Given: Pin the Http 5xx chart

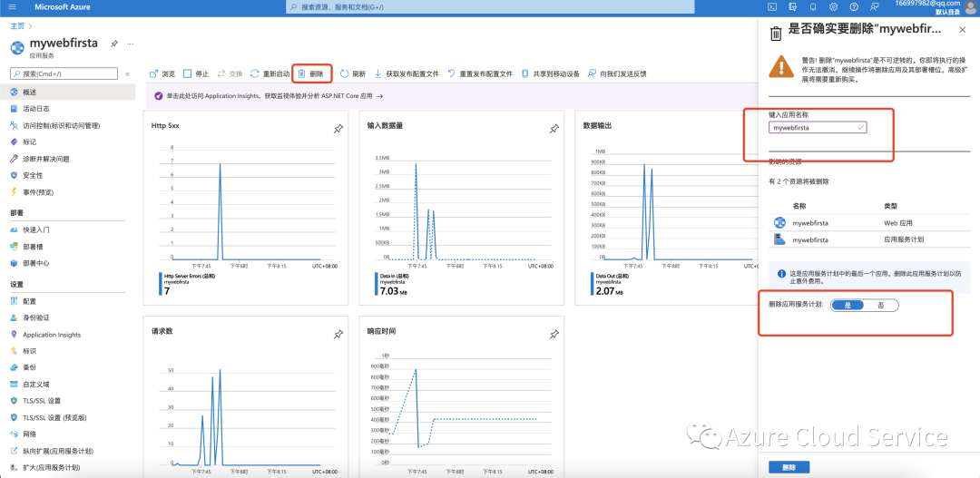Looking at the screenshot, I should tap(338, 129).
